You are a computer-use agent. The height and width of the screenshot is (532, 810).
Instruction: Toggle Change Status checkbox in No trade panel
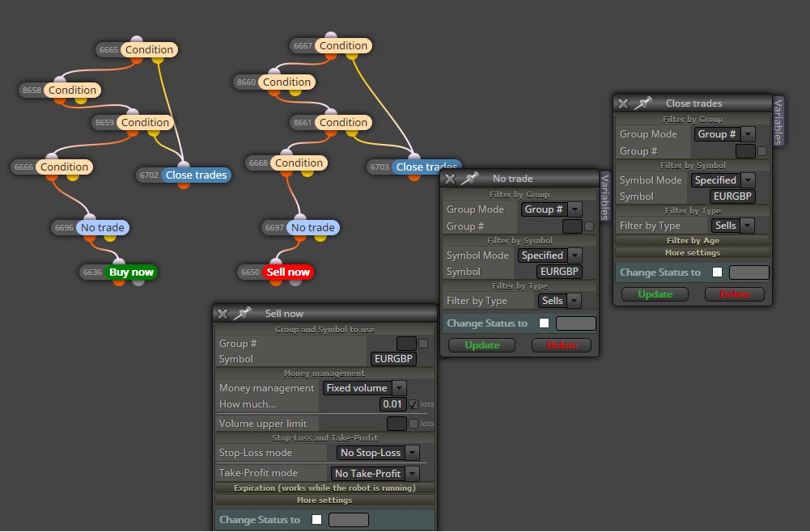(x=544, y=323)
